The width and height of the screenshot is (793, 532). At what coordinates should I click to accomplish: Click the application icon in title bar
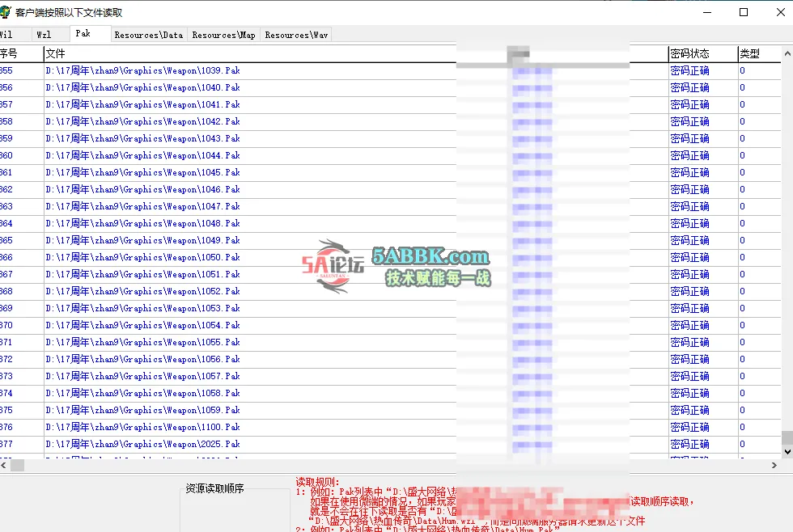(x=5, y=12)
